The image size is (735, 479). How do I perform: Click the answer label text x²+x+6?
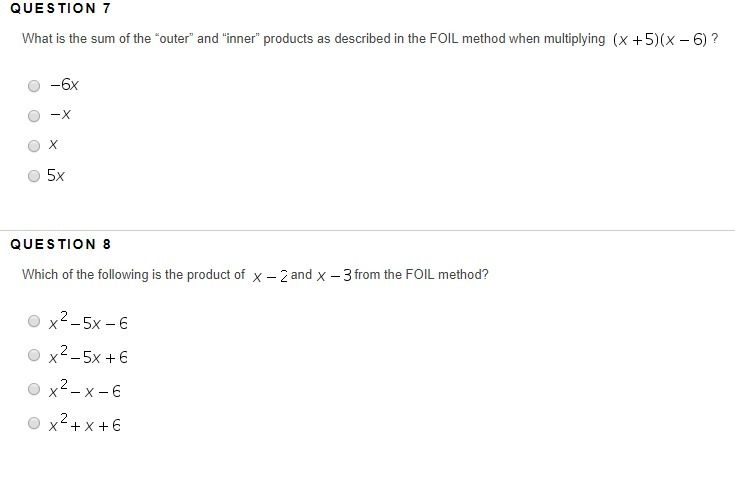[x=85, y=423]
